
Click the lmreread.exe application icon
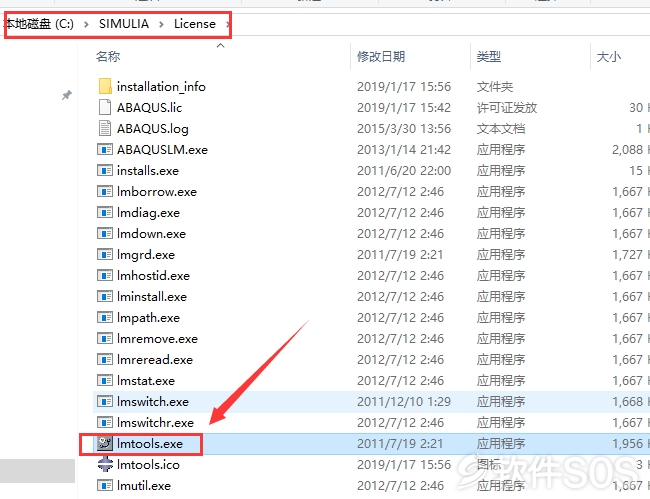click(105, 359)
